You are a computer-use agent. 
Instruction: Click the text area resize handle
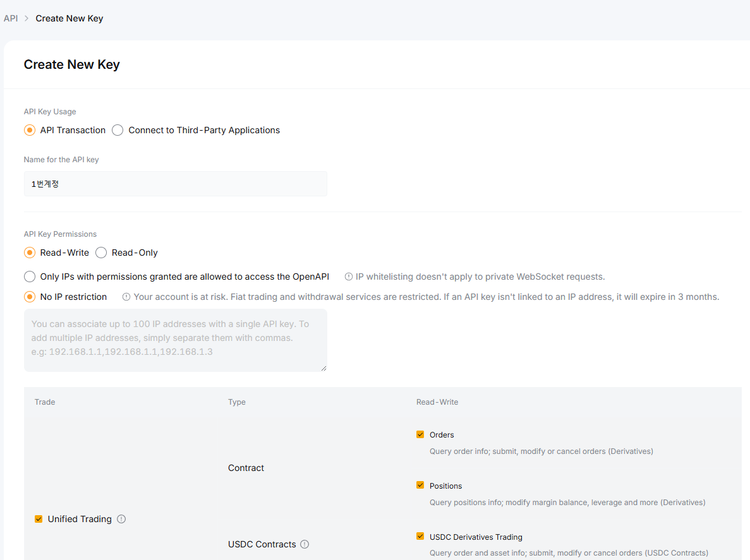324,368
